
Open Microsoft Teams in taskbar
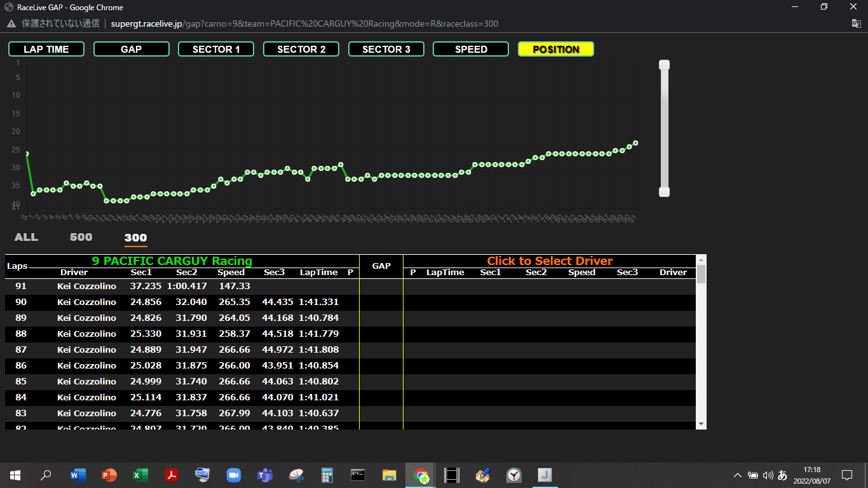tap(265, 475)
